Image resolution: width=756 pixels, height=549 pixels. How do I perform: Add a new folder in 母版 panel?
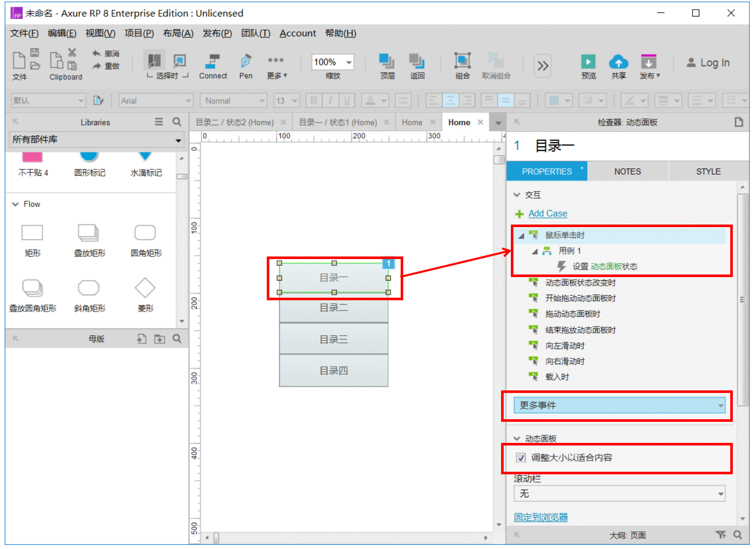(160, 339)
